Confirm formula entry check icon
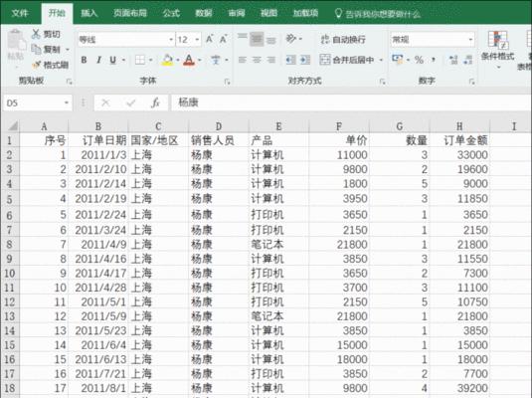 (130, 102)
